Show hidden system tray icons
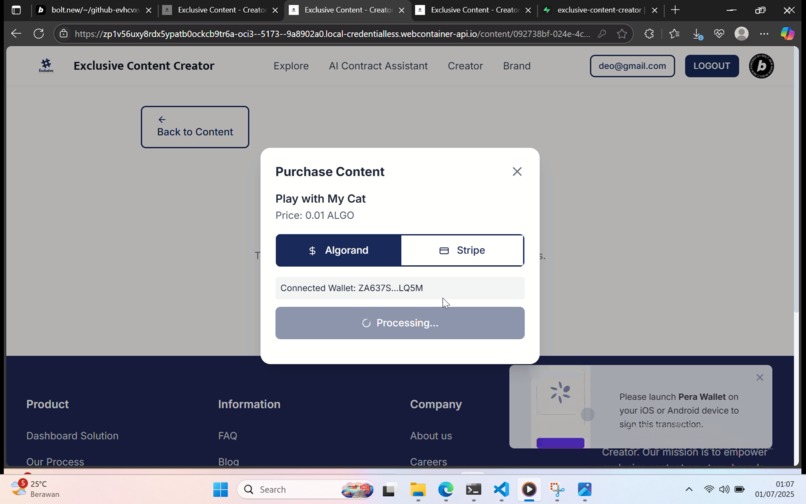This screenshot has width=806, height=504. [x=689, y=489]
